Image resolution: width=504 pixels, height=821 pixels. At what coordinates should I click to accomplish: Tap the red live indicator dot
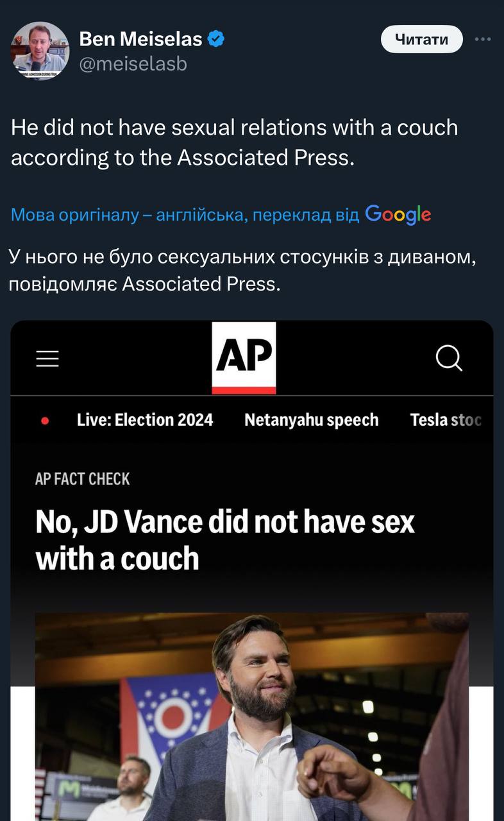coord(45,421)
